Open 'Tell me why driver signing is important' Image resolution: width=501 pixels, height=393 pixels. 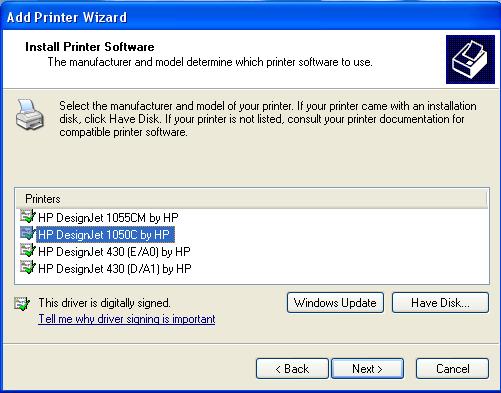point(127,319)
